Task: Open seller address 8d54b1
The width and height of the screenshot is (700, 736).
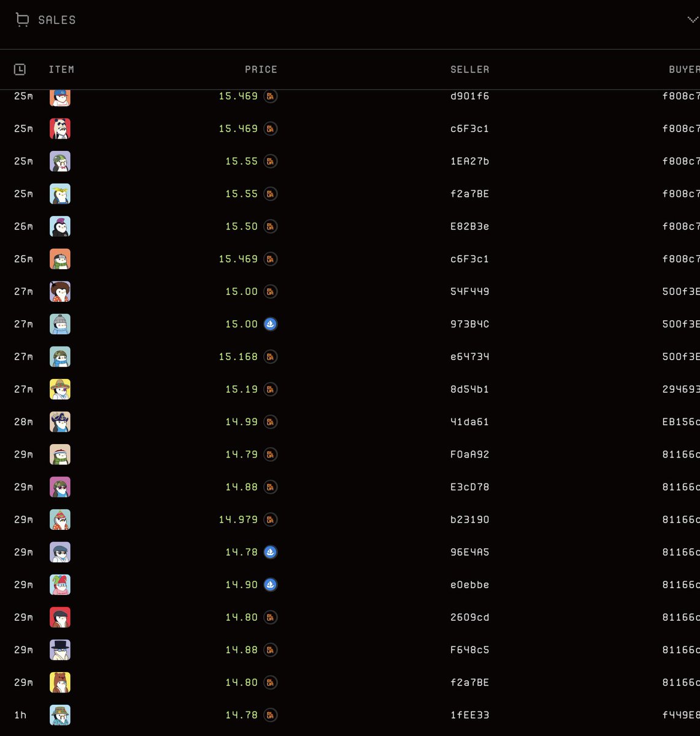Action: [x=470, y=389]
